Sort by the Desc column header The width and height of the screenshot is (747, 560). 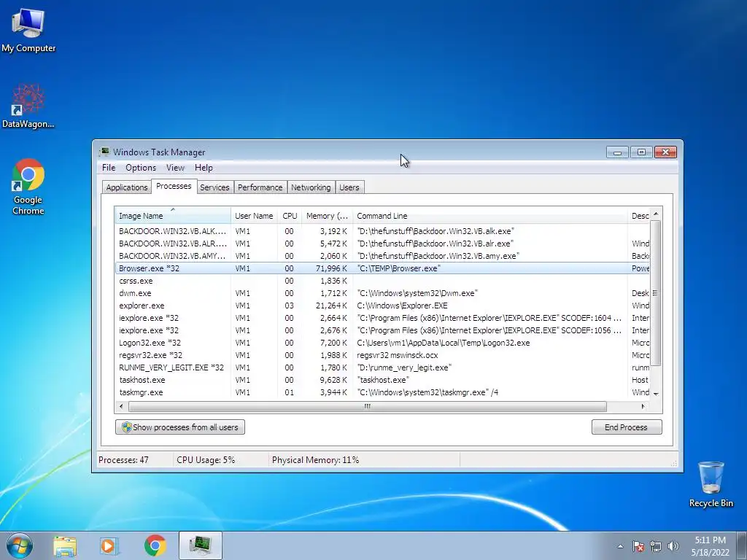pos(639,216)
